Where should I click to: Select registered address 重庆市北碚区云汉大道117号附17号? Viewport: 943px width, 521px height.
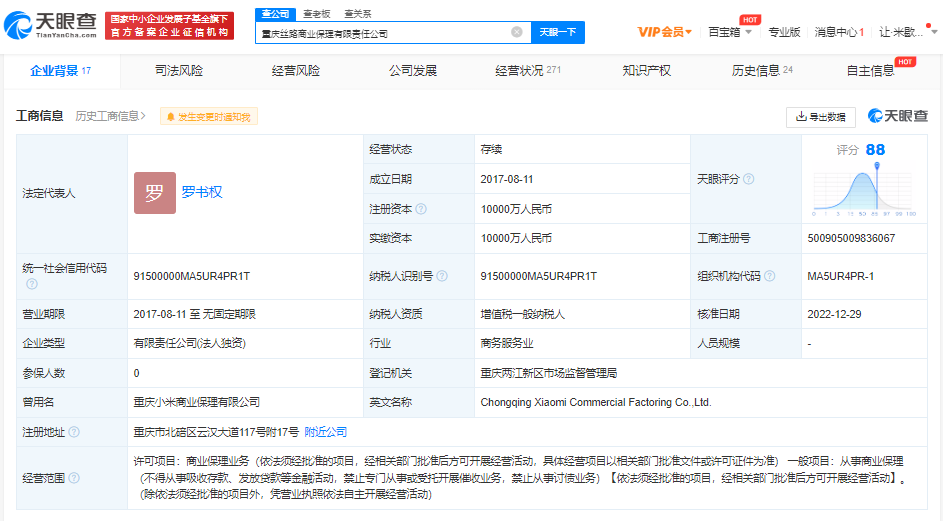tap(216, 432)
